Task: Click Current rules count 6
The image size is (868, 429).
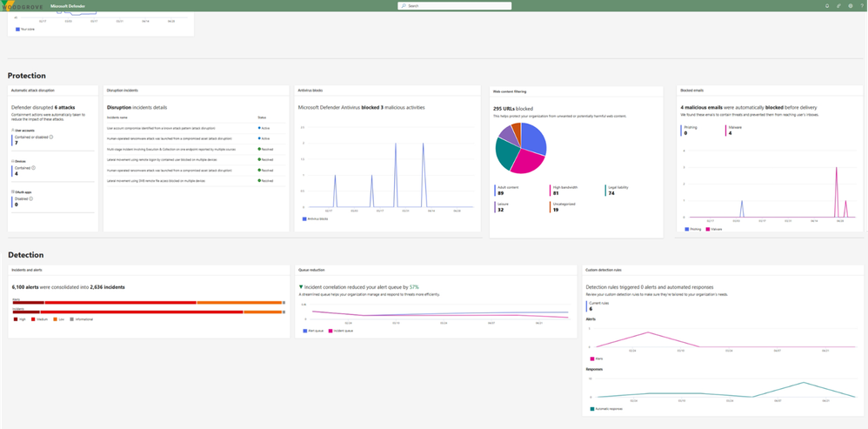Action: [590, 308]
